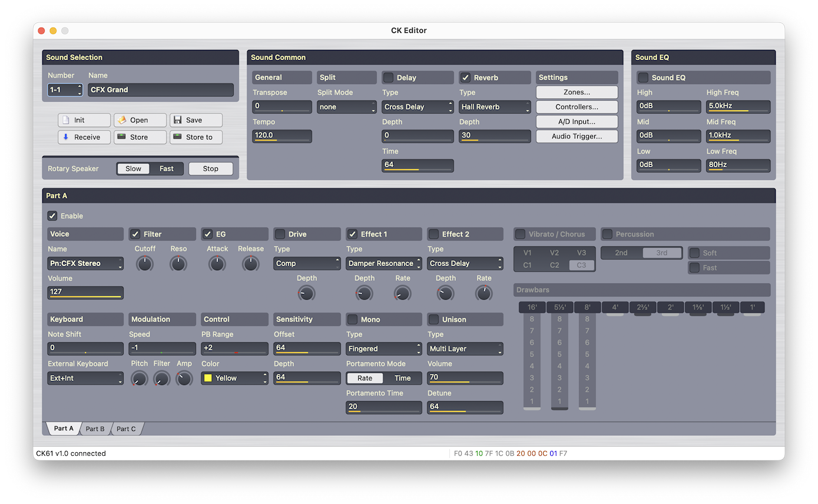Click the Voice Volume slider
The width and height of the screenshot is (818, 504).
pyautogui.click(x=85, y=292)
